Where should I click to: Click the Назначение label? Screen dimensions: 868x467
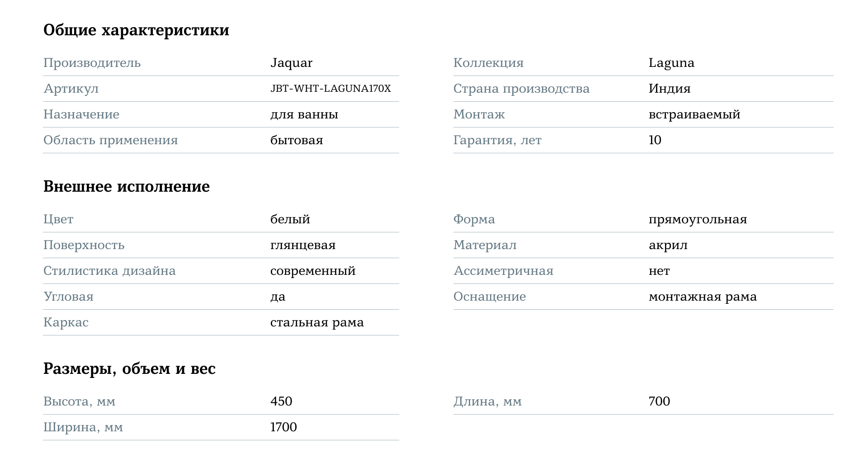[x=81, y=114]
